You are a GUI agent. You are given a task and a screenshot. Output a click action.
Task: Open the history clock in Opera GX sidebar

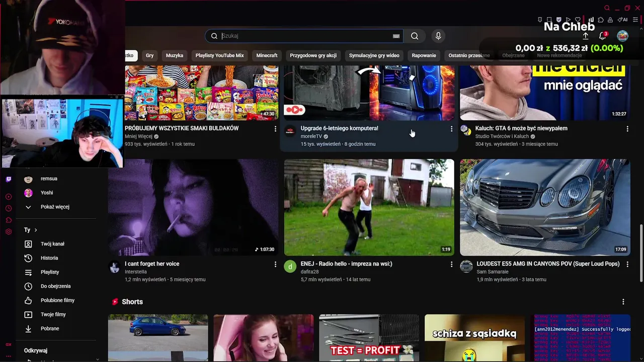[x=9, y=208]
